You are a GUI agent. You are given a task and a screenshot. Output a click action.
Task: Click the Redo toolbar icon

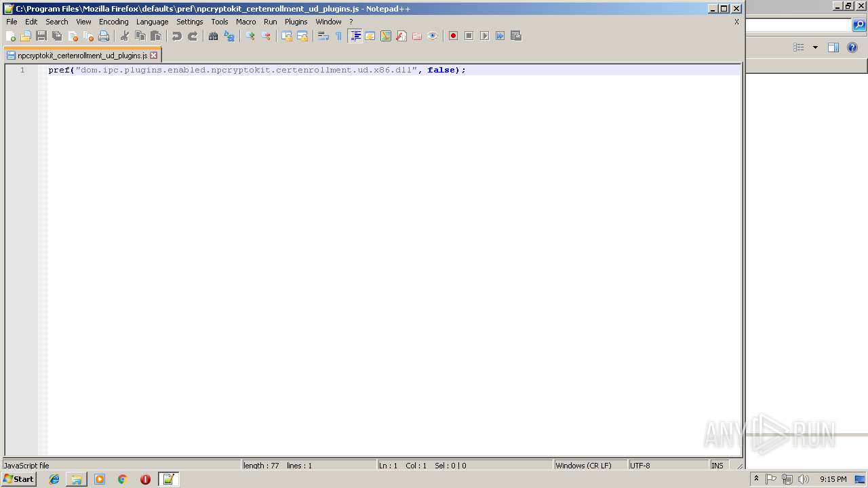tap(193, 36)
